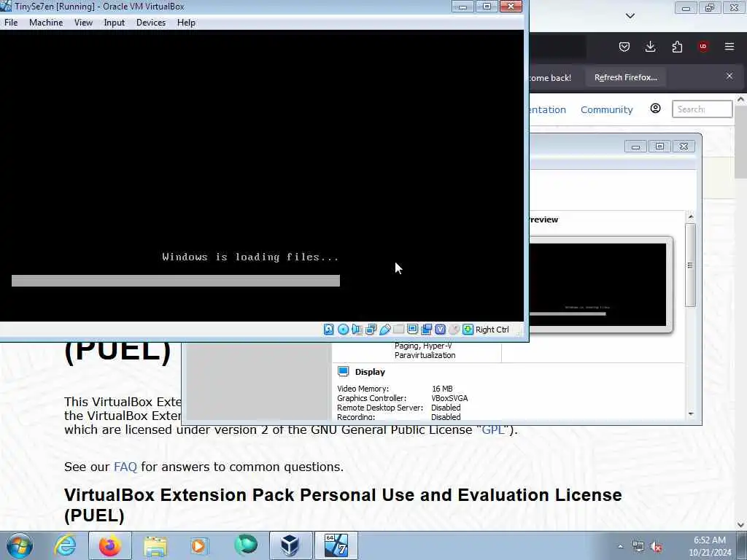The width and height of the screenshot is (747, 560).
Task: Click the USB devices icon in VM status bar
Action: tap(385, 330)
